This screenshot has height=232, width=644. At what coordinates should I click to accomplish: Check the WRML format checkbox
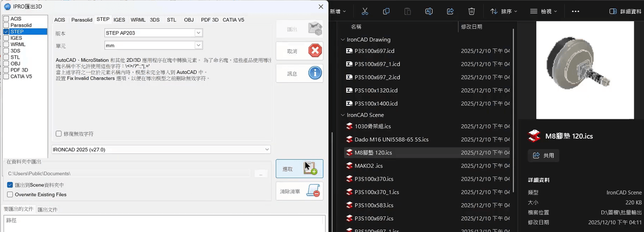6,45
